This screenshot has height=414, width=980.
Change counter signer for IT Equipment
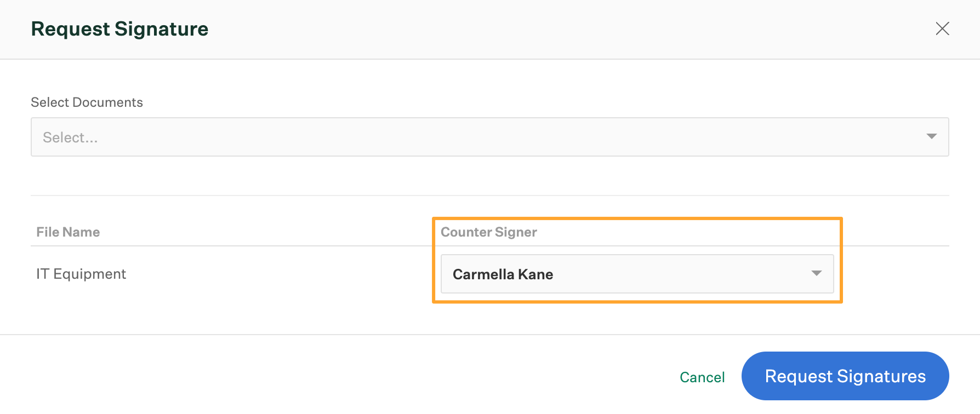coord(637,274)
